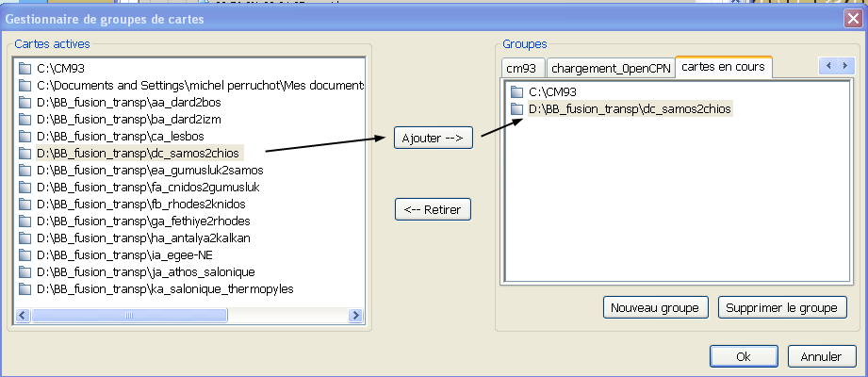Click folder icon of ga_fethiye2rhodes entry
Screen dimensions: 868x377
pos(25,221)
